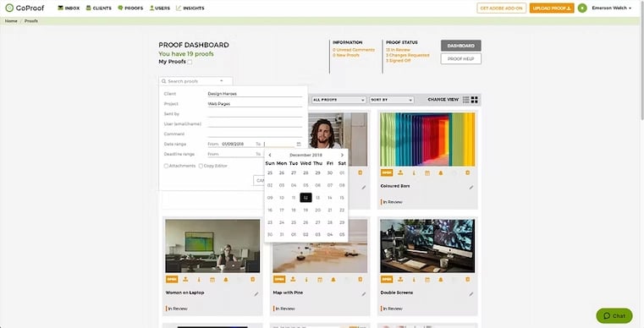Open the Woman on Laptop thumbnail
Screen dimensions: 644x328
(x=212, y=246)
